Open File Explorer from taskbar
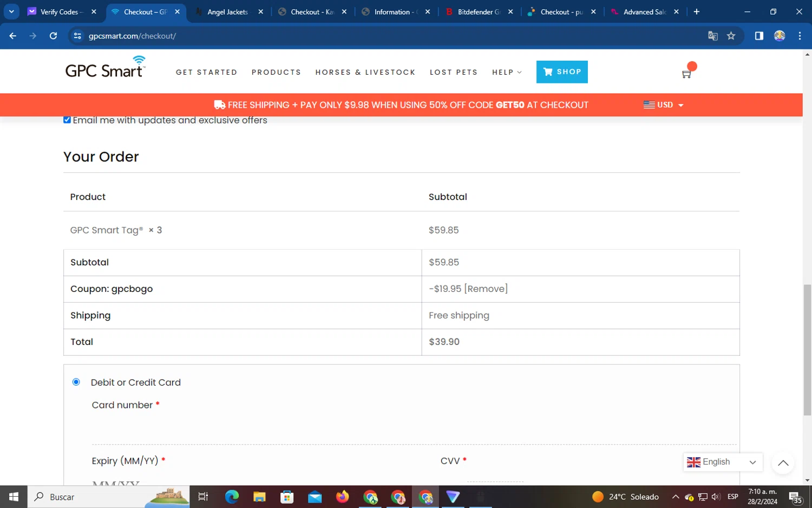Viewport: 812px width, 508px height. pyautogui.click(x=259, y=497)
